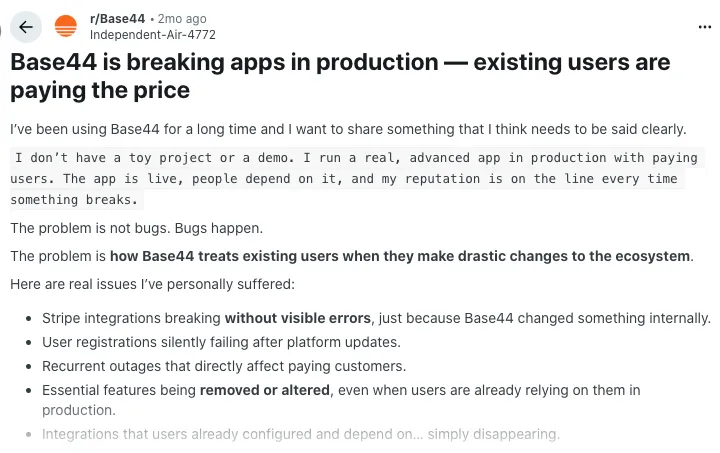Click the back arrow button
This screenshot has width=720, height=453.
(x=25, y=27)
